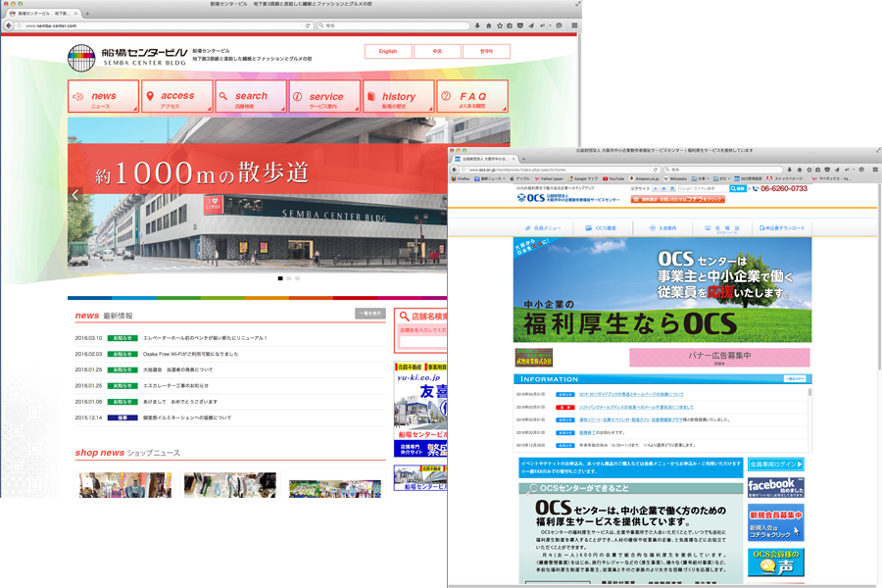Image resolution: width=882 pixels, height=588 pixels.
Task: Switch site language to Korean
Action: coord(486,51)
